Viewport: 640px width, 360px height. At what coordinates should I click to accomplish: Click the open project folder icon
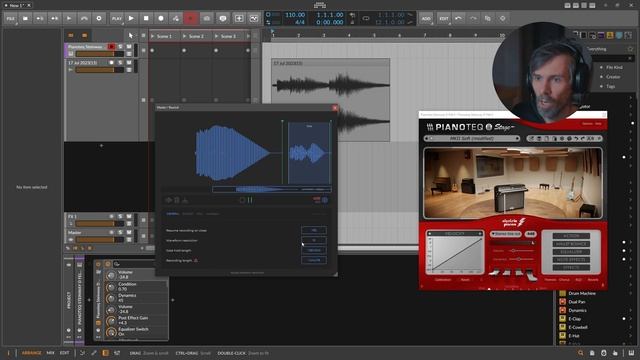(x=25, y=18)
